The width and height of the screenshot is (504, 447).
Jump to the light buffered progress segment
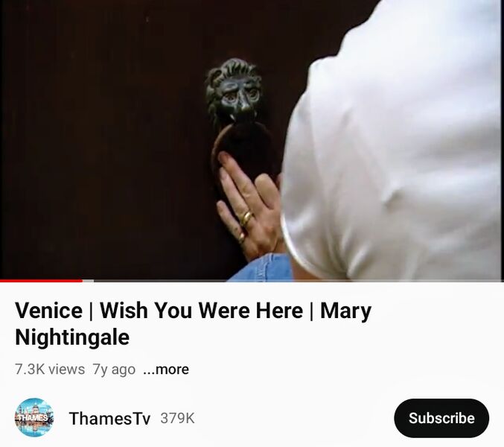(x=88, y=281)
